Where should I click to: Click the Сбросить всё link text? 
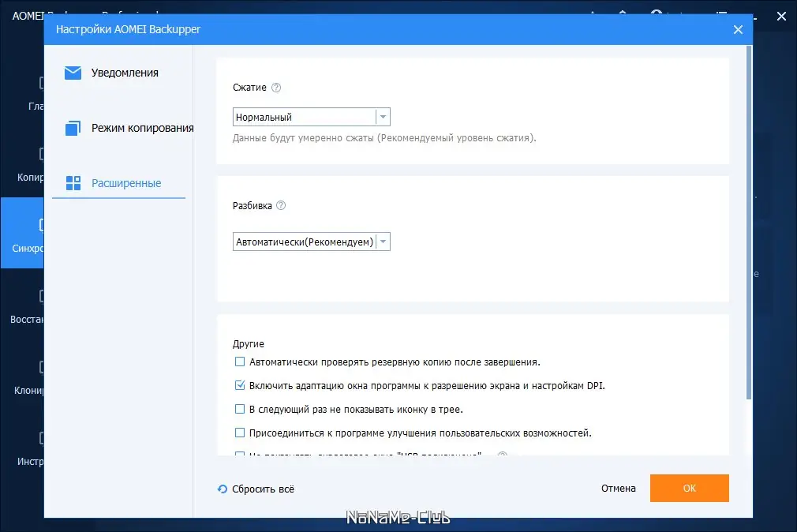263,489
